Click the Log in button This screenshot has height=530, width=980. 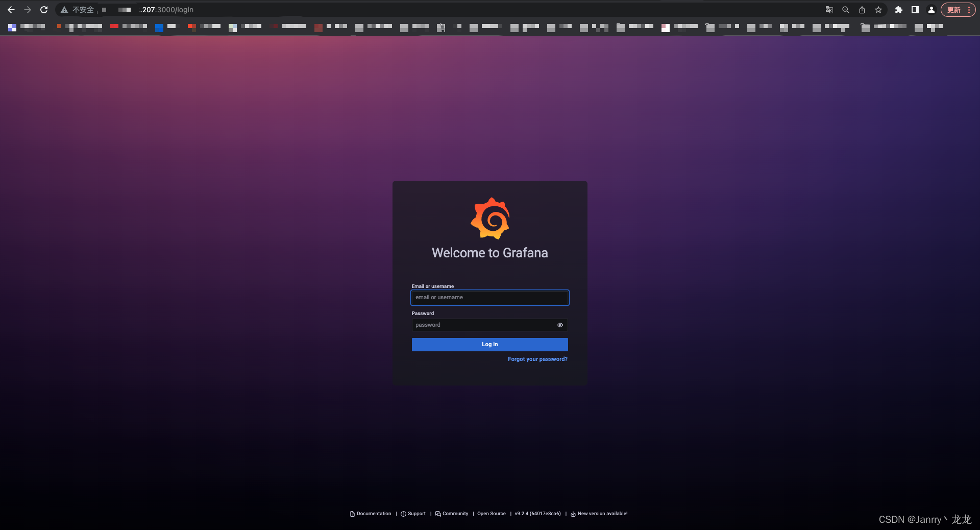coord(490,345)
